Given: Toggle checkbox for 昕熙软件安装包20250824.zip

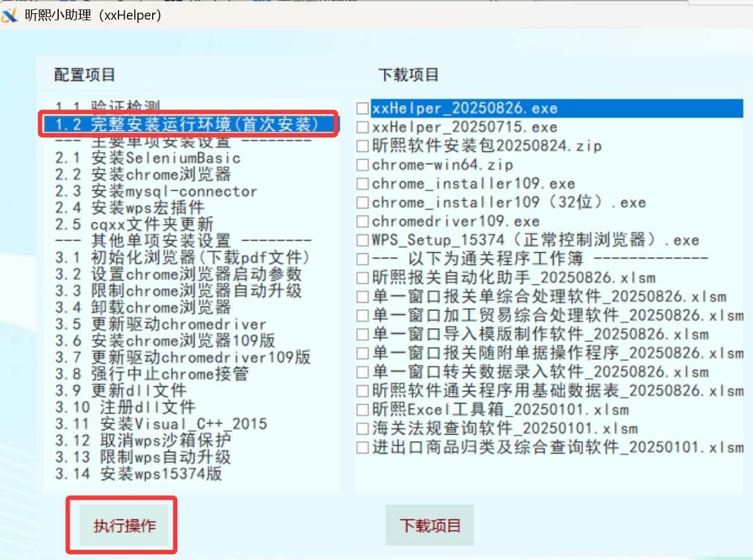Looking at the screenshot, I should pyautogui.click(x=362, y=146).
